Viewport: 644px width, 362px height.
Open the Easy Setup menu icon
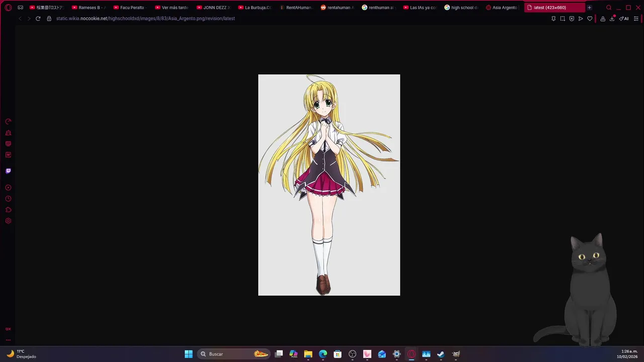(636, 19)
